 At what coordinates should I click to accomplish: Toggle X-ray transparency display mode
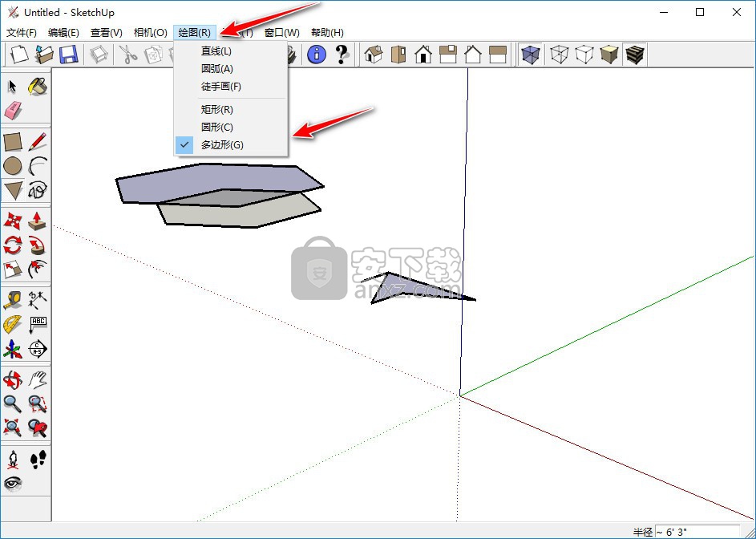pos(531,54)
